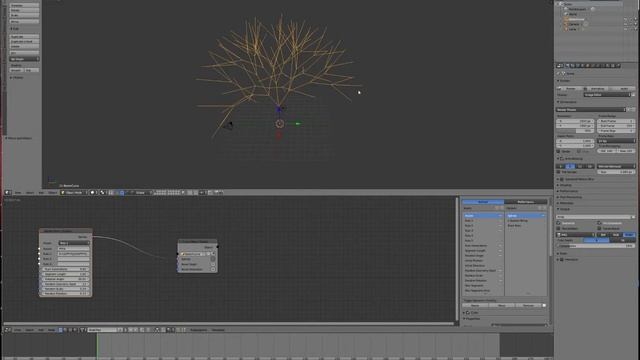
Task: Open the frame rate dropdown
Action: (x=616, y=141)
